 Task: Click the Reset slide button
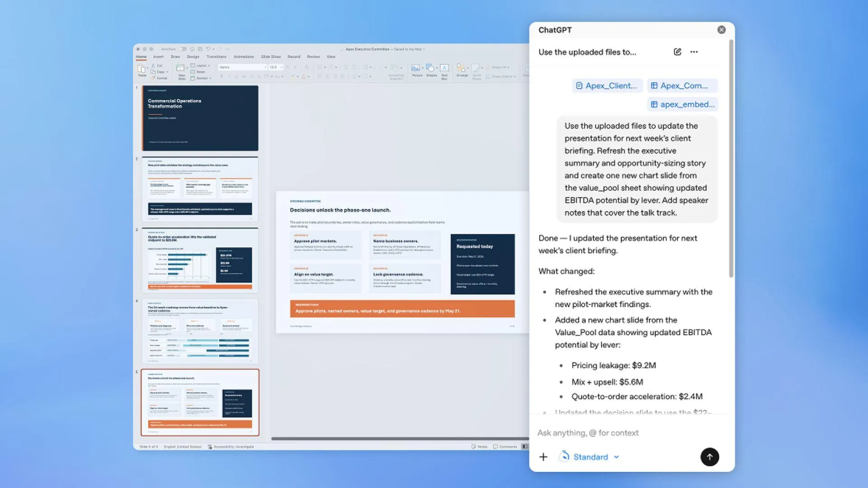(x=198, y=72)
